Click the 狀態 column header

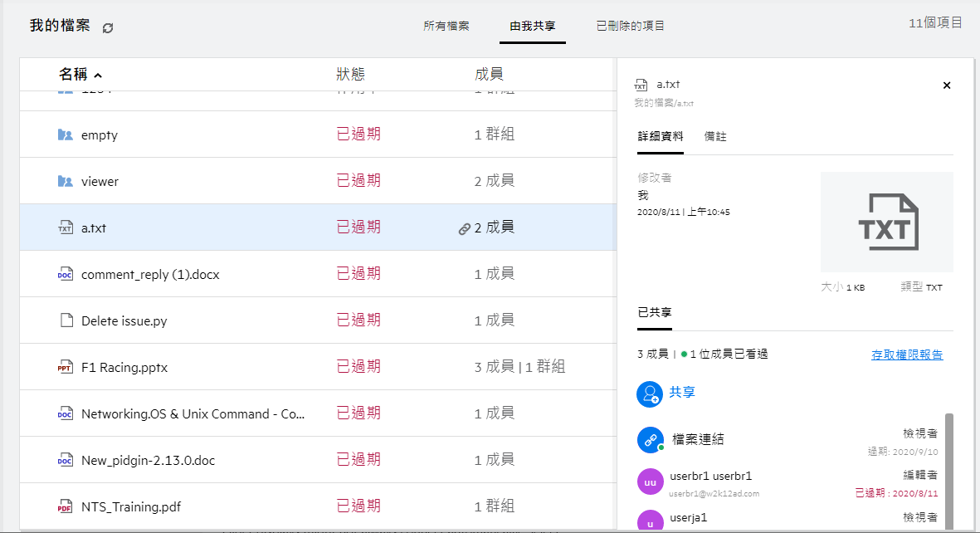[350, 74]
